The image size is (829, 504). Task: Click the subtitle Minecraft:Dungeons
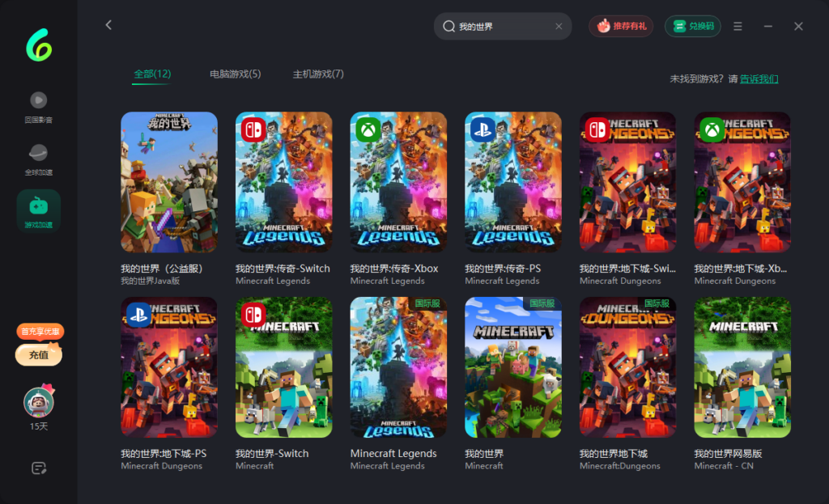click(619, 466)
